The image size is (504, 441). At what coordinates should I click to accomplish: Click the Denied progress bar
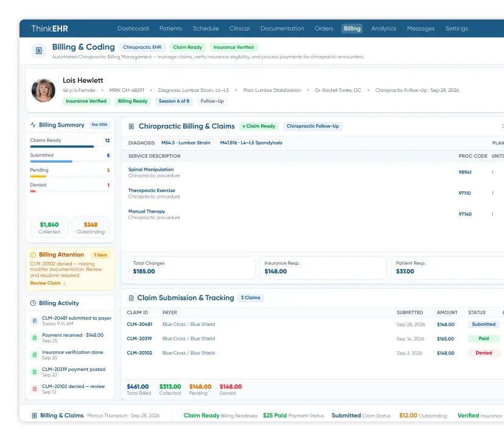(70, 191)
